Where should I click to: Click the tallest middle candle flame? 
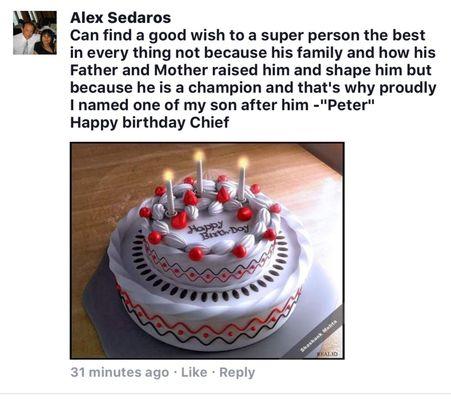point(199,155)
